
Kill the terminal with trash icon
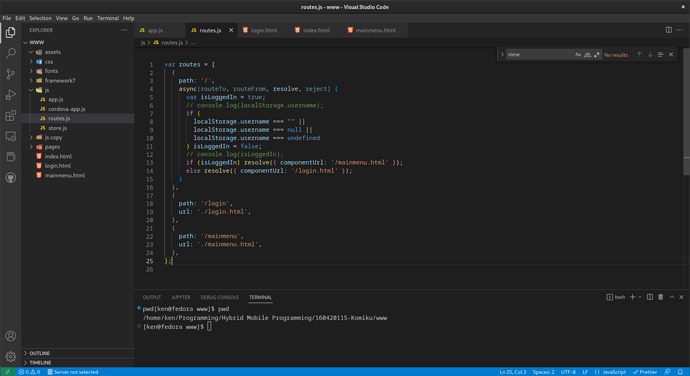661,297
